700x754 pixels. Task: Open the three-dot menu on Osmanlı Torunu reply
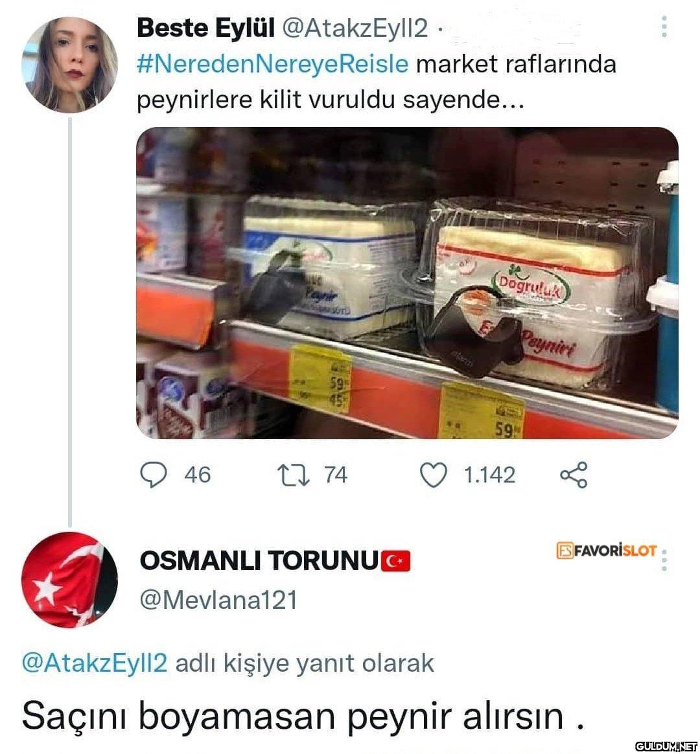pos(664,559)
